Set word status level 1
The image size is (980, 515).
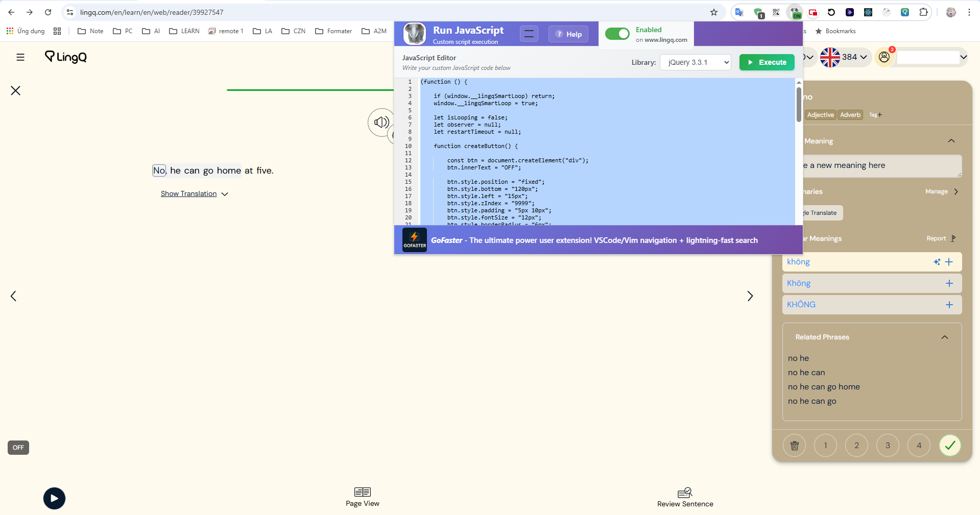(825, 446)
